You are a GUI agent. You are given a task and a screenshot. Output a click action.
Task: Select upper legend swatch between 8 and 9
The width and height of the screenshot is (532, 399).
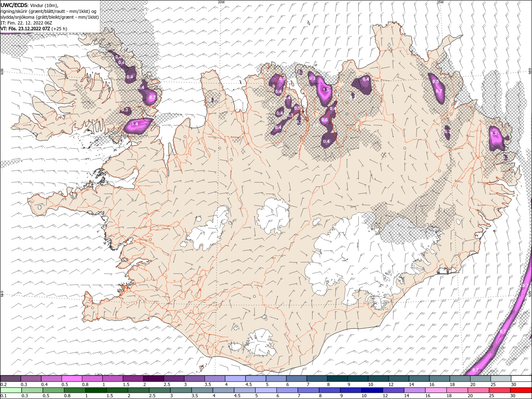click(337, 379)
